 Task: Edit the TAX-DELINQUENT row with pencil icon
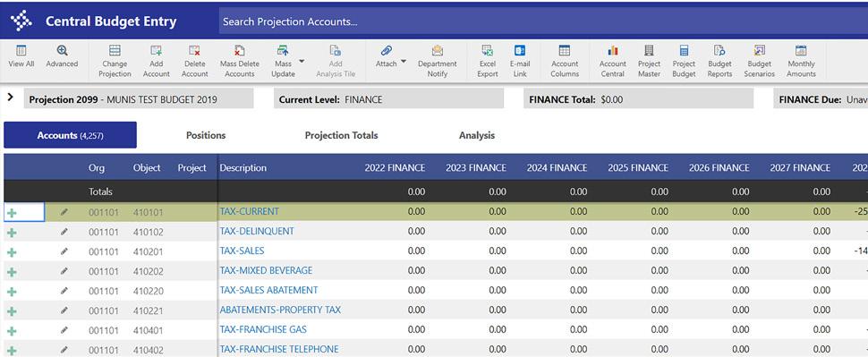coord(64,232)
